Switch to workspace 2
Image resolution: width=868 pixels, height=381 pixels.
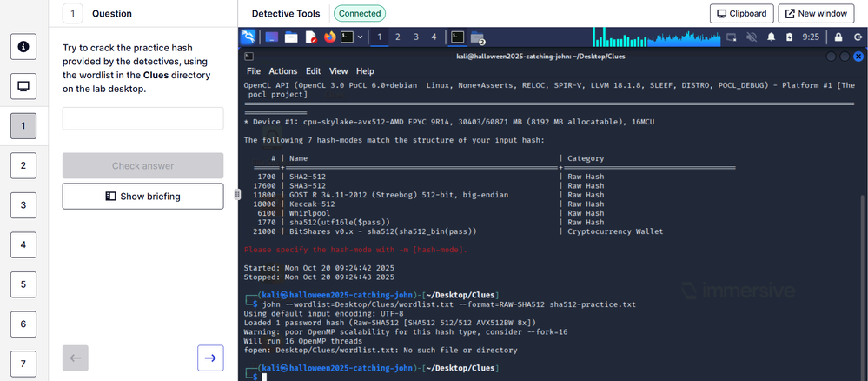[x=398, y=37]
